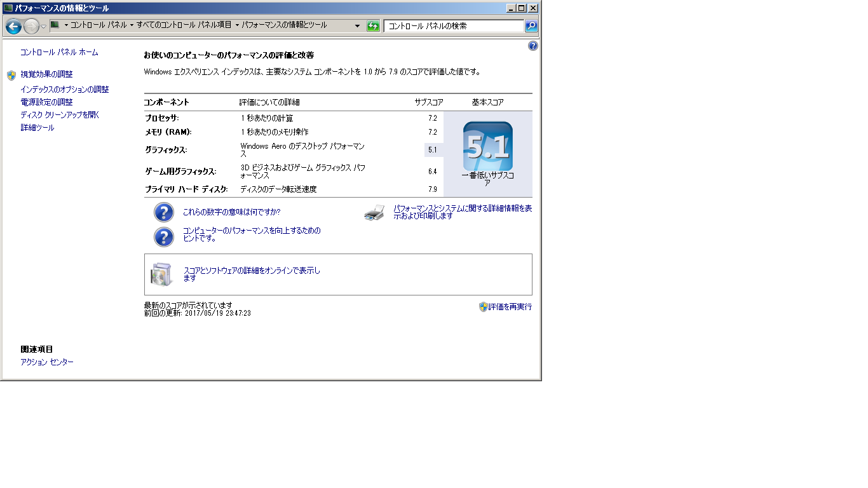Open スコアとソフトウェアの詳細をオンラインで表示 link
This screenshot has height=488, width=868.
tap(252, 274)
